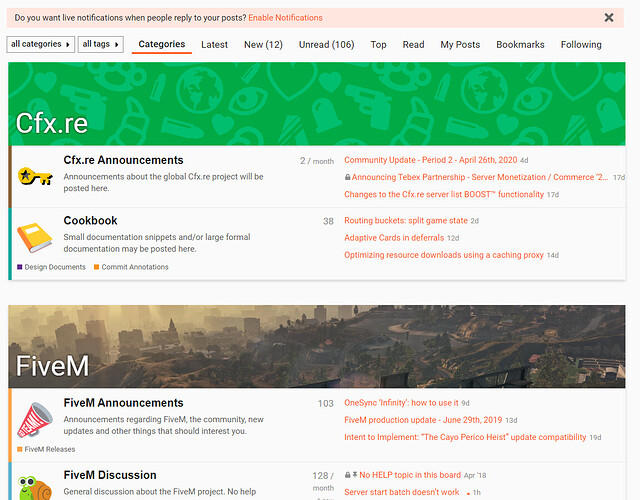
Task: Dismiss the live notifications banner
Action: click(609, 18)
